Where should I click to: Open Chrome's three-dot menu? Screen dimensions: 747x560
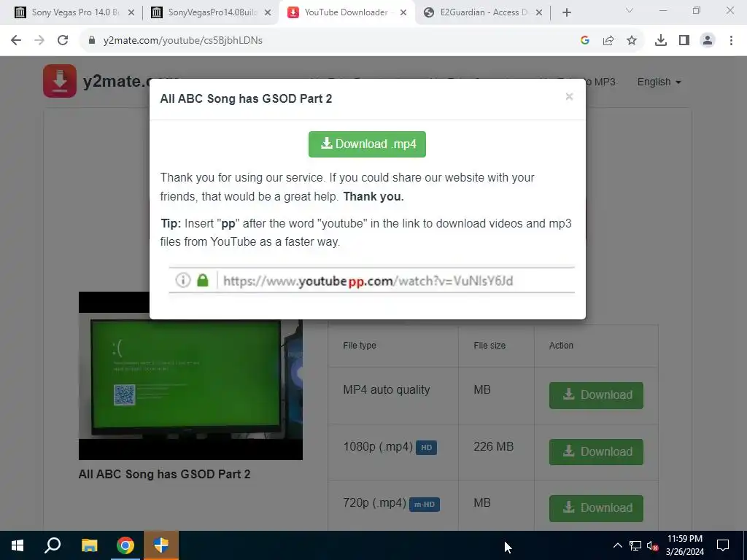click(731, 41)
